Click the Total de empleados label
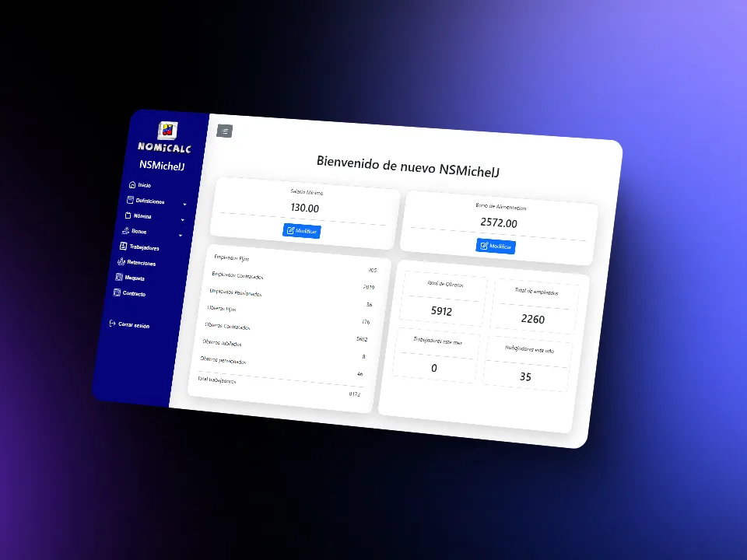The height and width of the screenshot is (560, 747). [536, 292]
